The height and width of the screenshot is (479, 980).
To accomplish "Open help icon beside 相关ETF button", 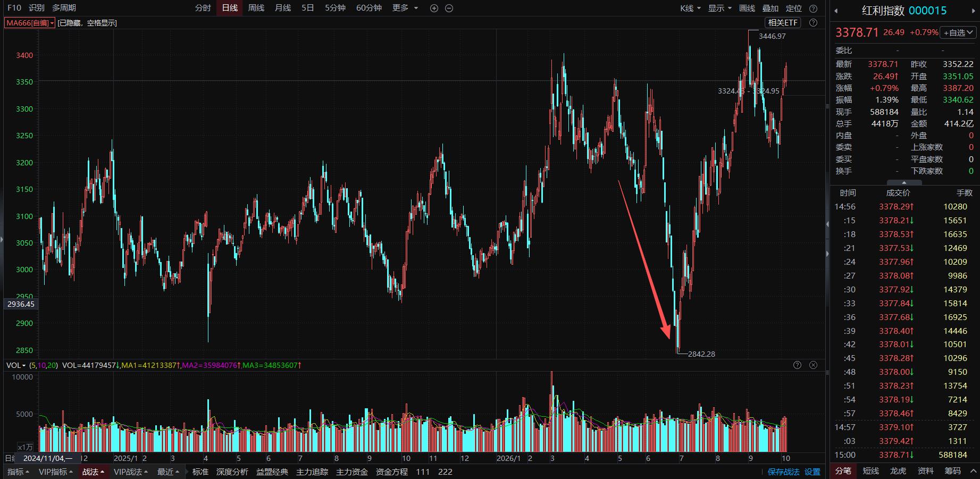I will pyautogui.click(x=813, y=22).
